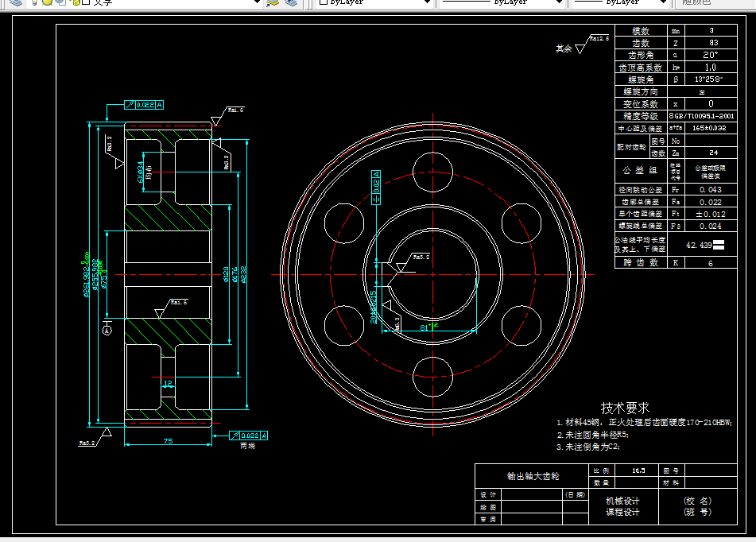Image resolution: width=756 pixels, height=542 pixels.
Task: Select the symmetry tolerance frame 0.02 A
Action: pos(376,187)
